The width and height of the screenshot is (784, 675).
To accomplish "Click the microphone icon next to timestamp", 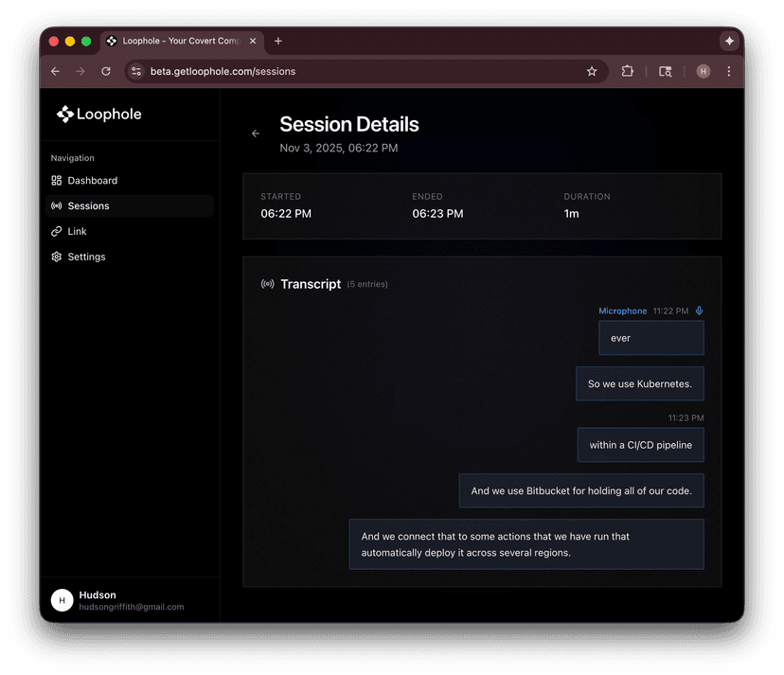I will point(699,311).
